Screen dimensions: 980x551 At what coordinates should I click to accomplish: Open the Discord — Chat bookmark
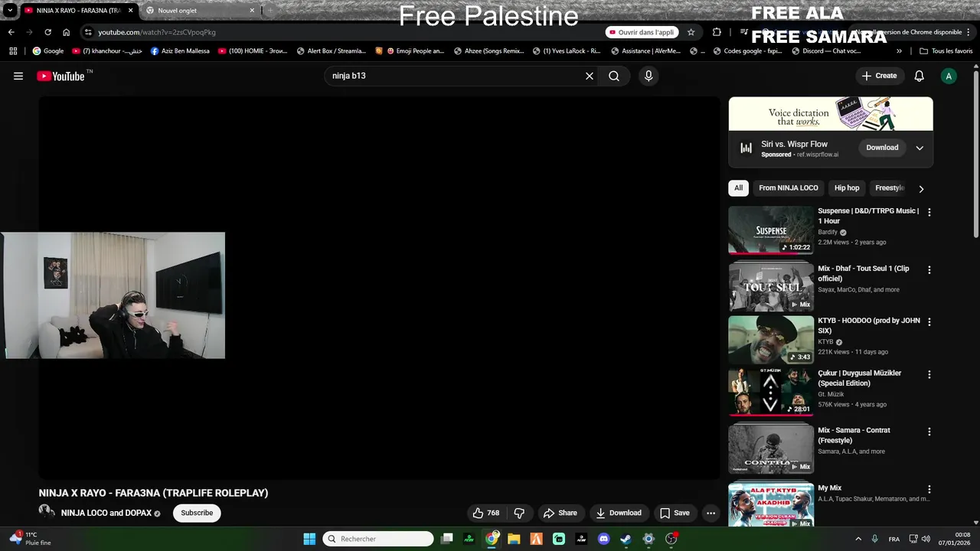(x=826, y=51)
